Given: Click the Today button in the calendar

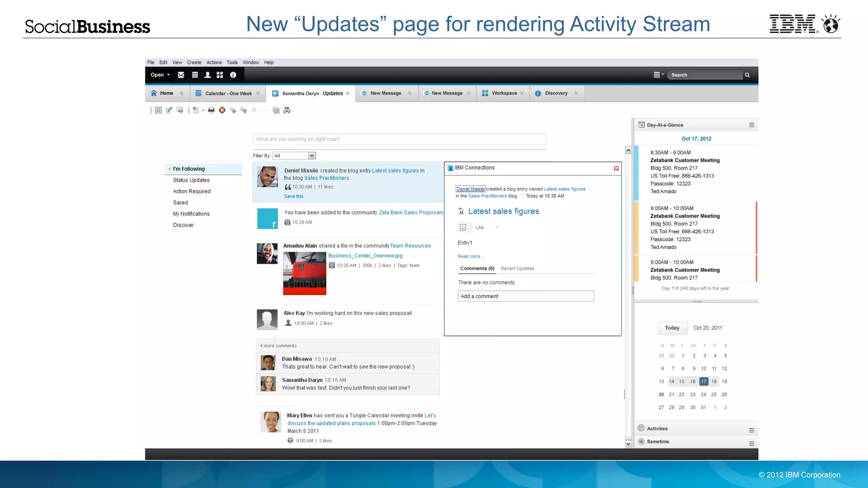Looking at the screenshot, I should click(x=672, y=328).
